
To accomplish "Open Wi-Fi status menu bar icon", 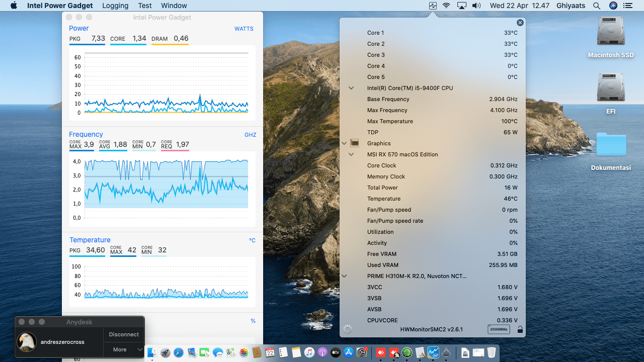I will (446, 6).
